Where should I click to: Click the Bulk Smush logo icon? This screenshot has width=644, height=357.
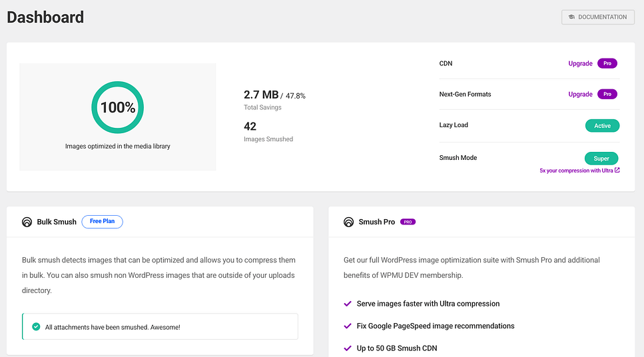coord(27,222)
